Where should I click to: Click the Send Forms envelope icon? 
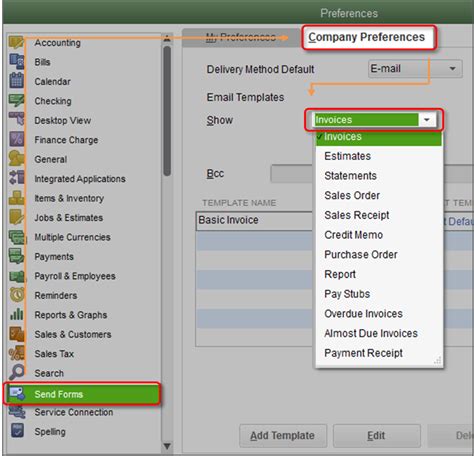tap(17, 394)
